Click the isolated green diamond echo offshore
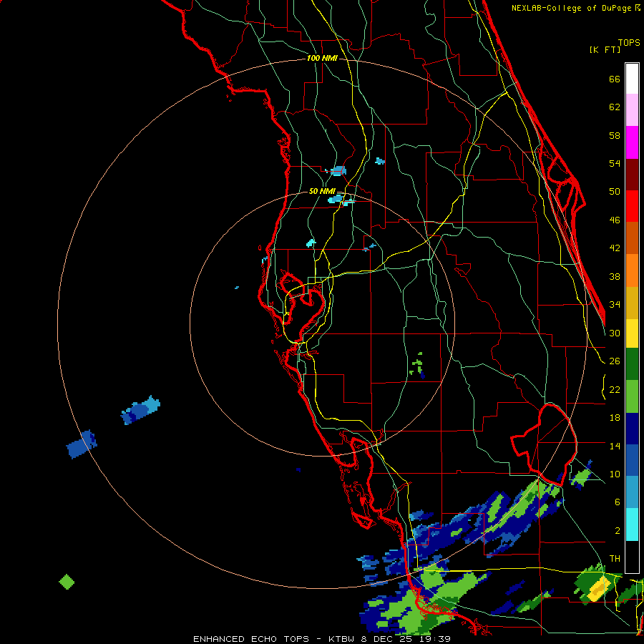Screen dimensions: 644x644 pyautogui.click(x=67, y=582)
